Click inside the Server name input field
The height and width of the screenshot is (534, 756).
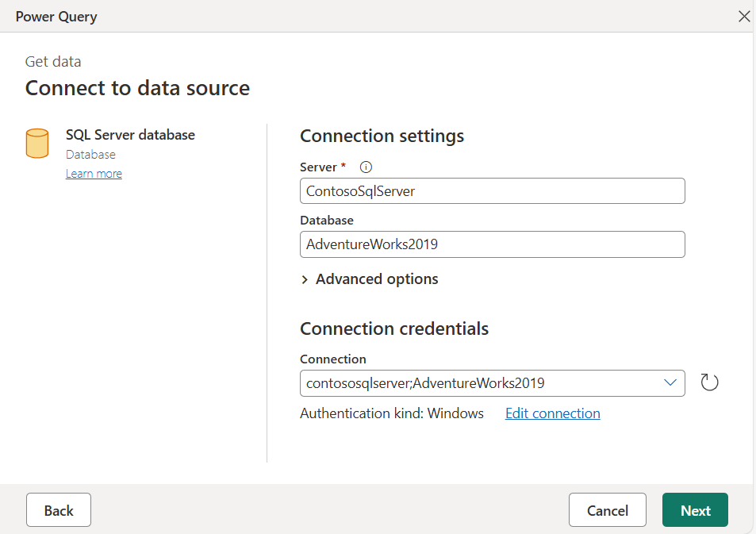tap(492, 190)
